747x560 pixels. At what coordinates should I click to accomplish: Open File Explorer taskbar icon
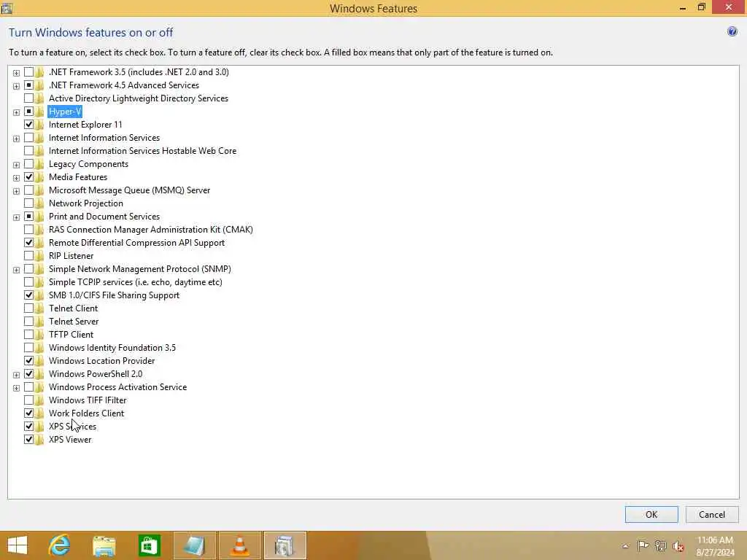click(x=104, y=545)
